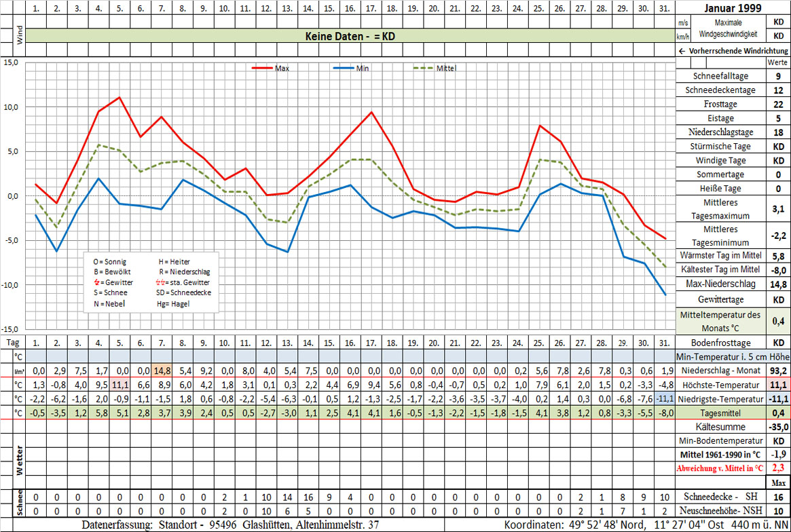Screen dimensions: 791x532
Task: Click the sta. Gewitter double symbol
Action: [x=160, y=282]
